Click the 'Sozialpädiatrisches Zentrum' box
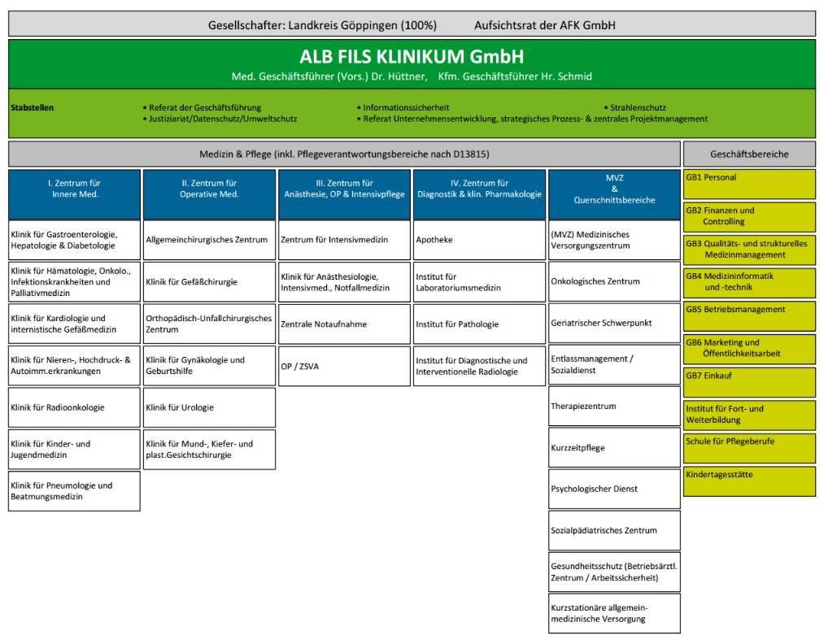The image size is (828, 644). pyautogui.click(x=615, y=530)
